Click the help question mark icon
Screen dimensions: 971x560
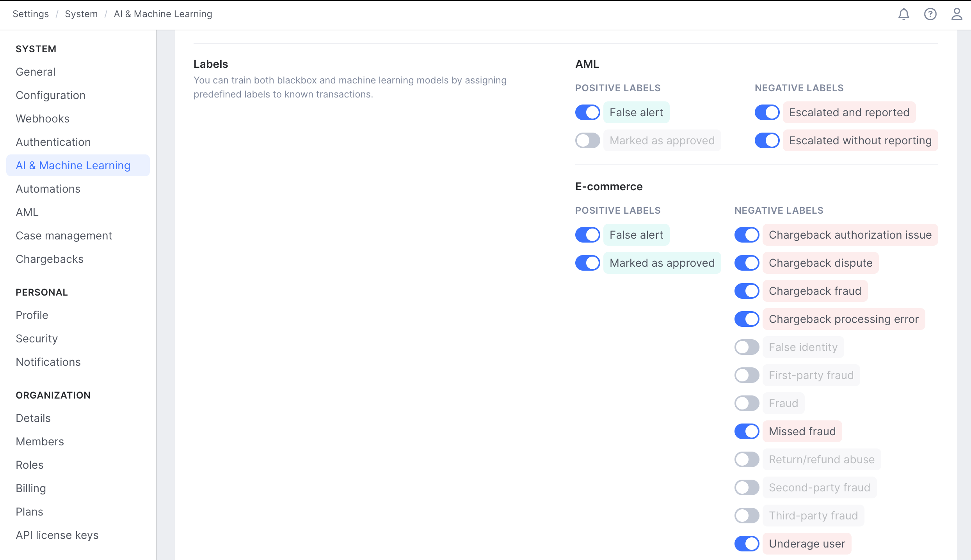[x=930, y=14]
